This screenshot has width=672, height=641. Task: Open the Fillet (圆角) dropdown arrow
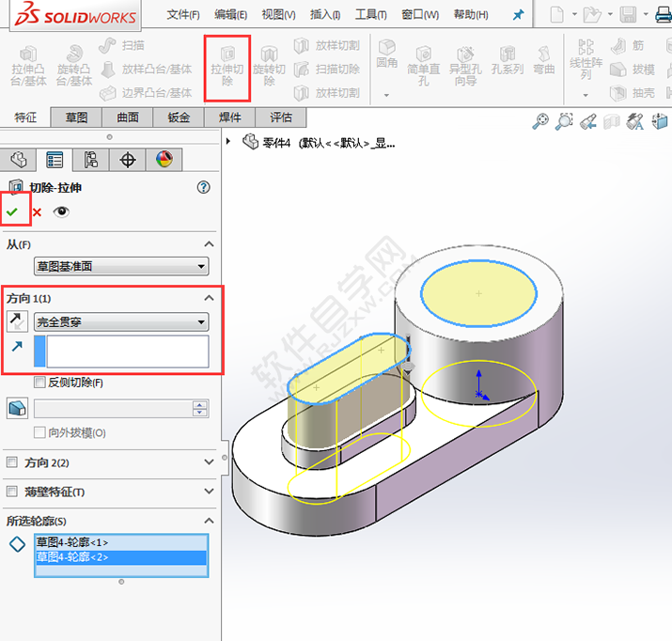pyautogui.click(x=386, y=95)
